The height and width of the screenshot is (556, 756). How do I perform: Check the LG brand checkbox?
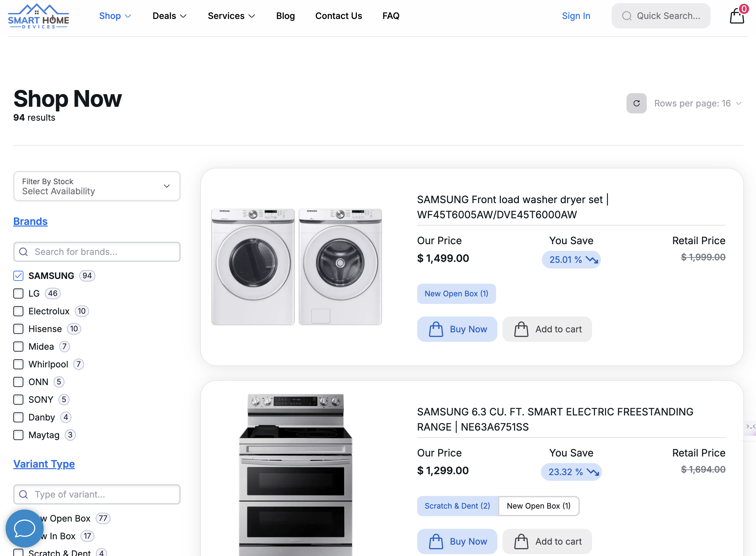click(19, 293)
